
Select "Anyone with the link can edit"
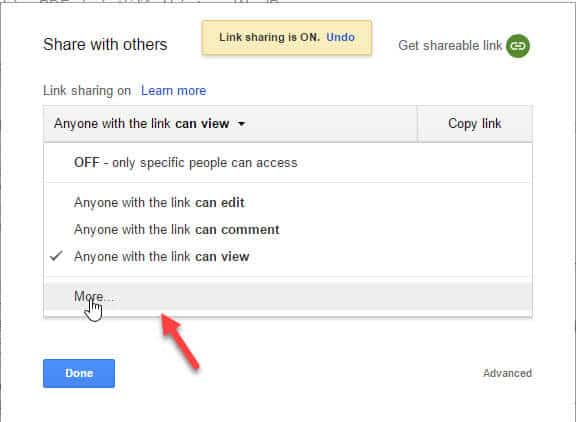(x=288, y=202)
